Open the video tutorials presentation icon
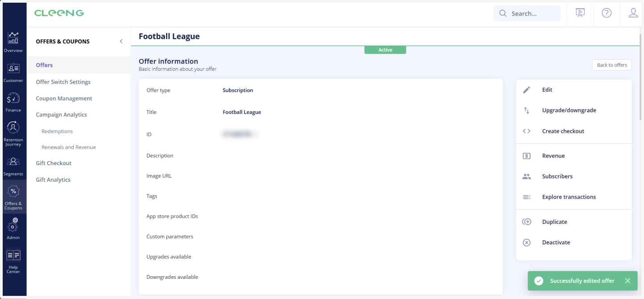644x299 pixels. [580, 13]
